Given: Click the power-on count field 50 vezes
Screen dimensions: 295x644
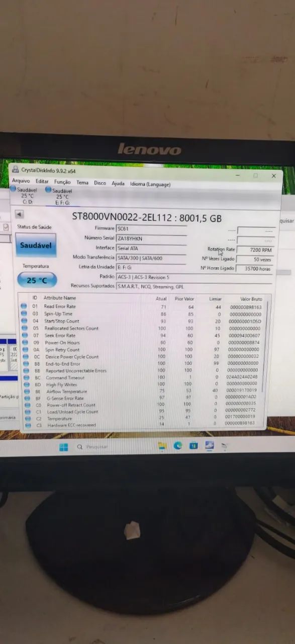Looking at the screenshot, I should tap(255, 259).
